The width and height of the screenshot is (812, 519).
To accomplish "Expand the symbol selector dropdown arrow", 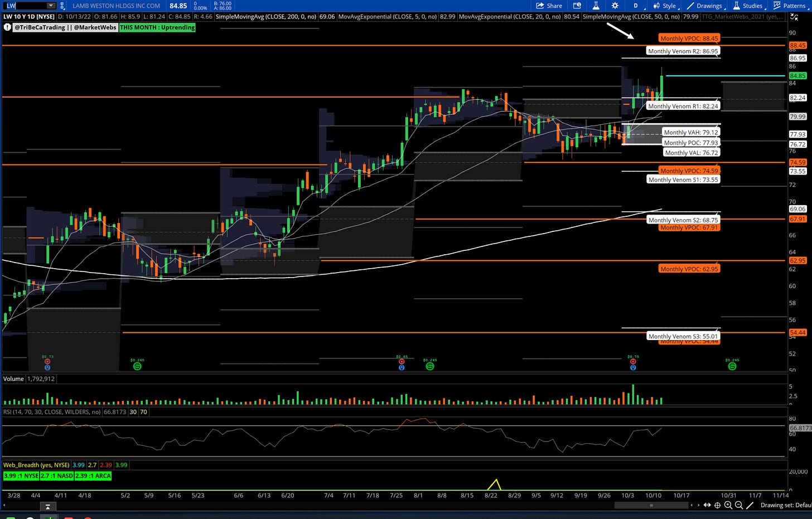I will click(51, 6).
